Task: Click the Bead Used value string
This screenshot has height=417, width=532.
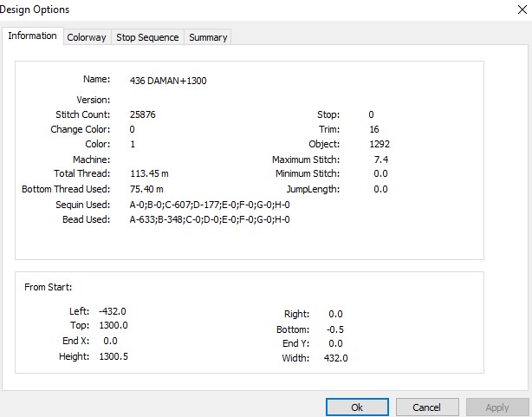Action: 210,219
